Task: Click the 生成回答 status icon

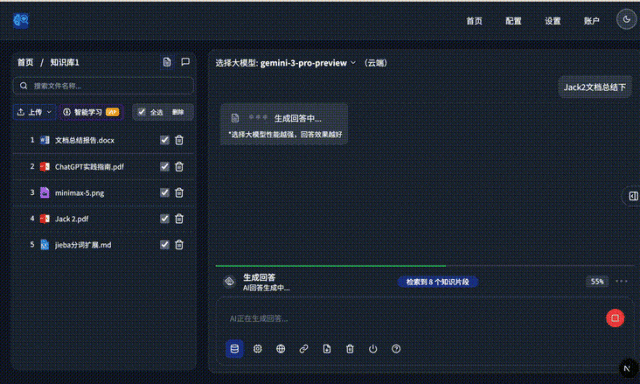Action: (x=229, y=282)
